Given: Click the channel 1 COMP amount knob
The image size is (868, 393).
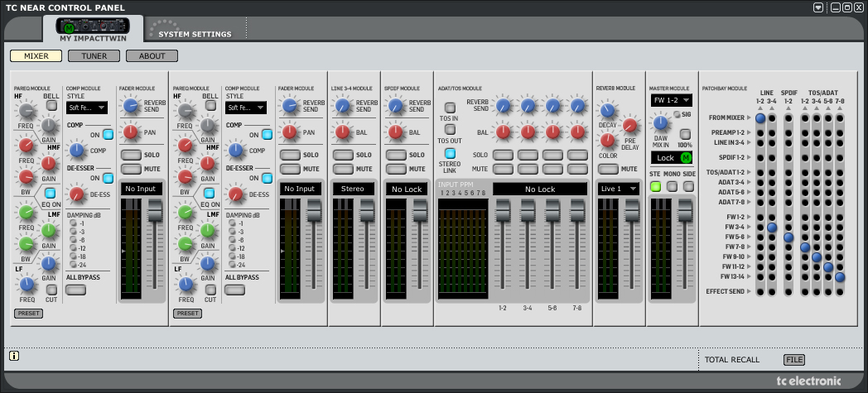Looking at the screenshot, I should pos(76,149).
